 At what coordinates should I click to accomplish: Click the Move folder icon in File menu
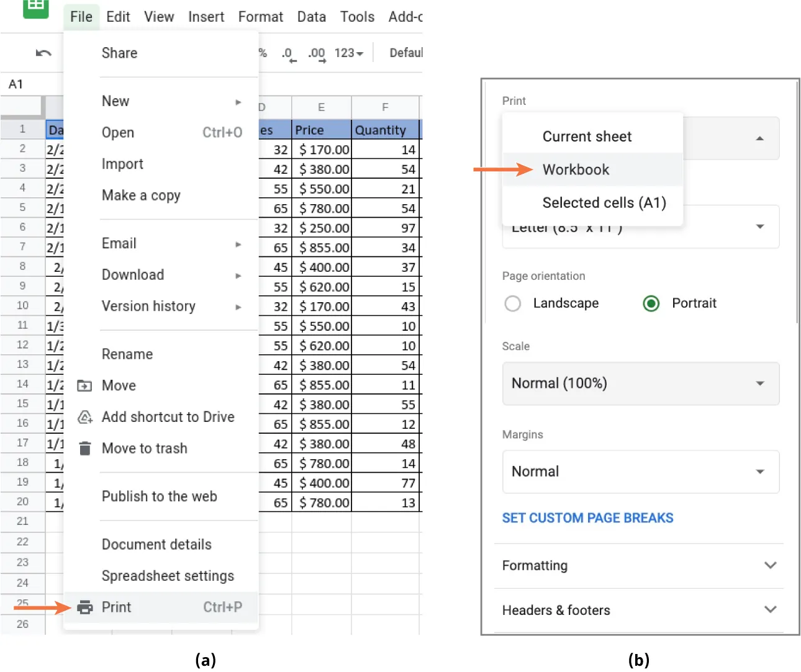[84, 385]
